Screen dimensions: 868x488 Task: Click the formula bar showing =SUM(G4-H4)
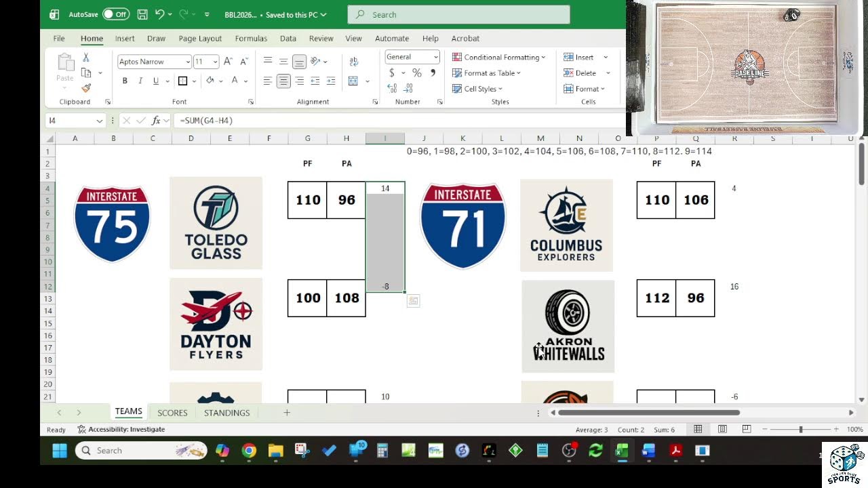pyautogui.click(x=400, y=121)
